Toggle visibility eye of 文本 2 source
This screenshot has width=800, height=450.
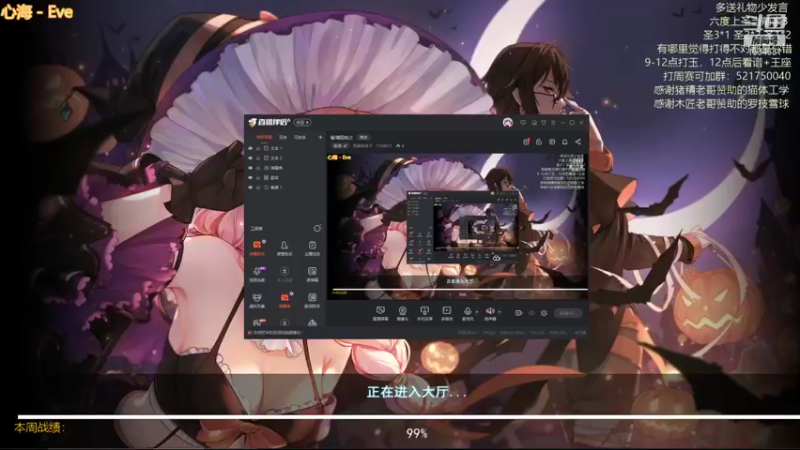pos(250,158)
